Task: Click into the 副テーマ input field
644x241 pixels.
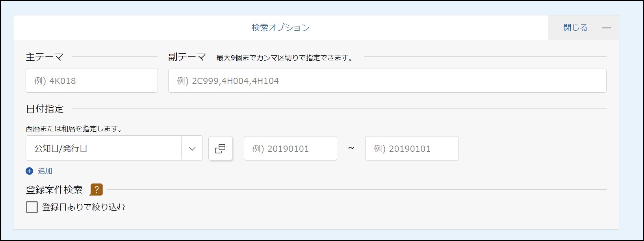Action: tap(387, 81)
